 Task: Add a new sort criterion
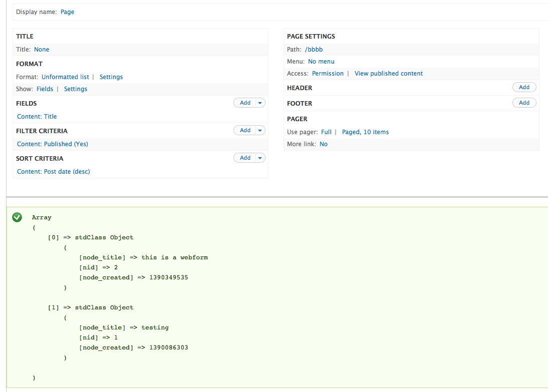[x=245, y=158]
